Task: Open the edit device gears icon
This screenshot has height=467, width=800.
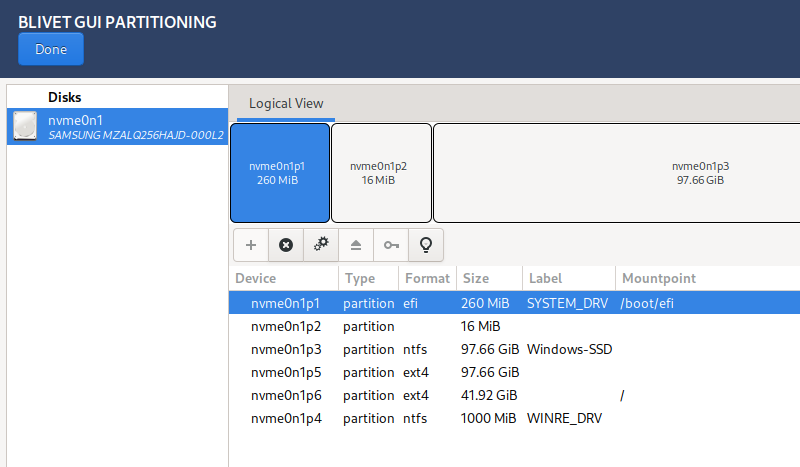Action: pyautogui.click(x=321, y=245)
